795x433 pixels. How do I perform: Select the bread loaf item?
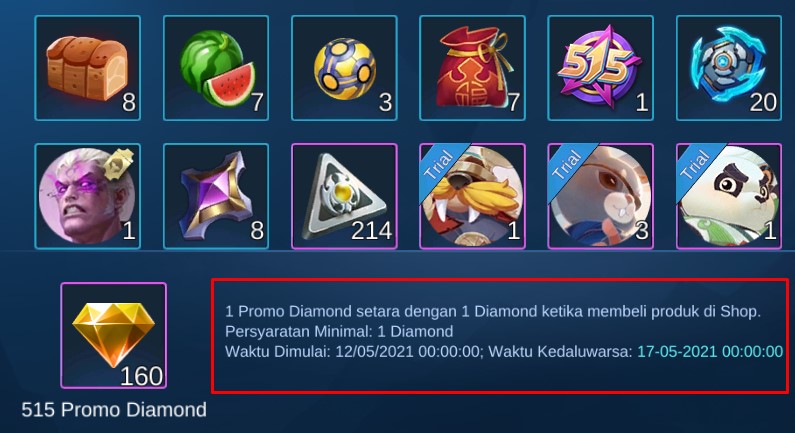[88, 68]
